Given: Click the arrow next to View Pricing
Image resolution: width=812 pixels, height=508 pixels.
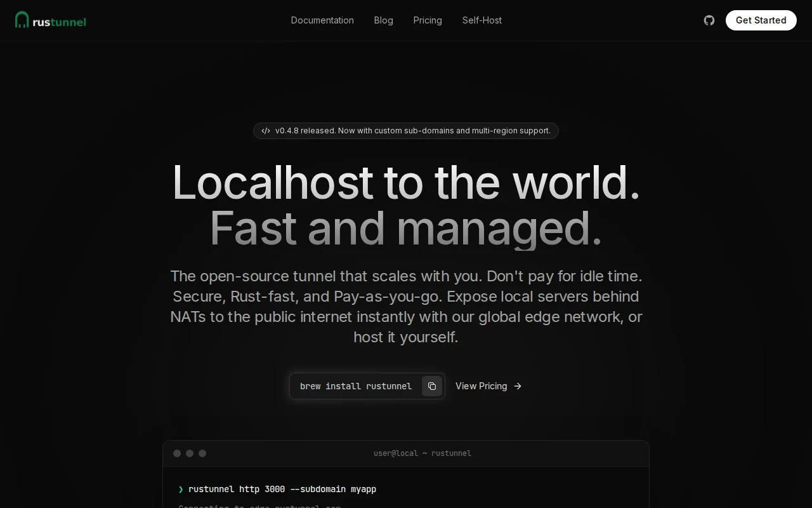Looking at the screenshot, I should (518, 386).
